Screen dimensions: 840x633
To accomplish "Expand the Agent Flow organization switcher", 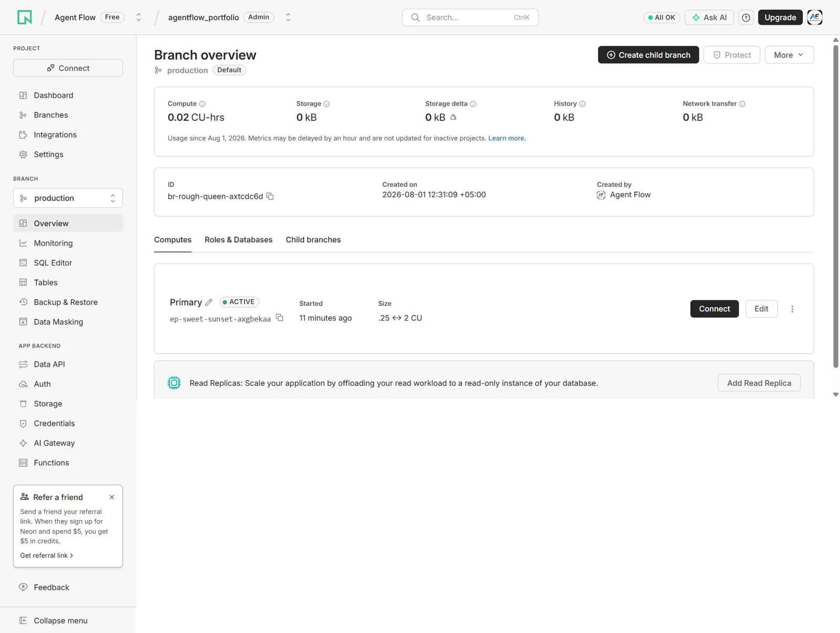I will pos(139,17).
